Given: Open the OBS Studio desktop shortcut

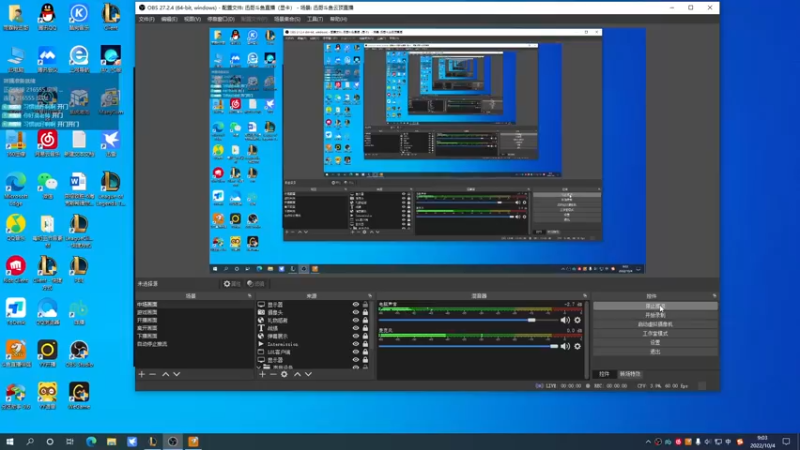Looking at the screenshot, I should [79, 354].
